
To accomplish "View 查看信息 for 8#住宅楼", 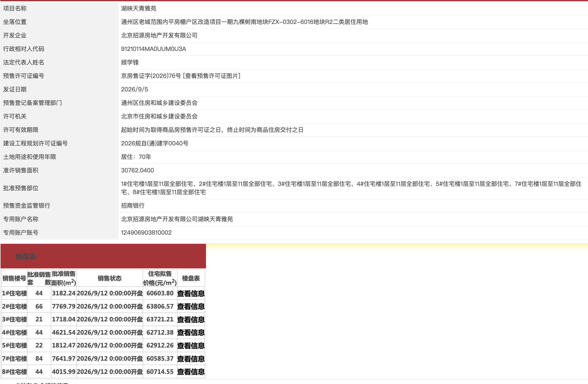I will click(191, 372).
